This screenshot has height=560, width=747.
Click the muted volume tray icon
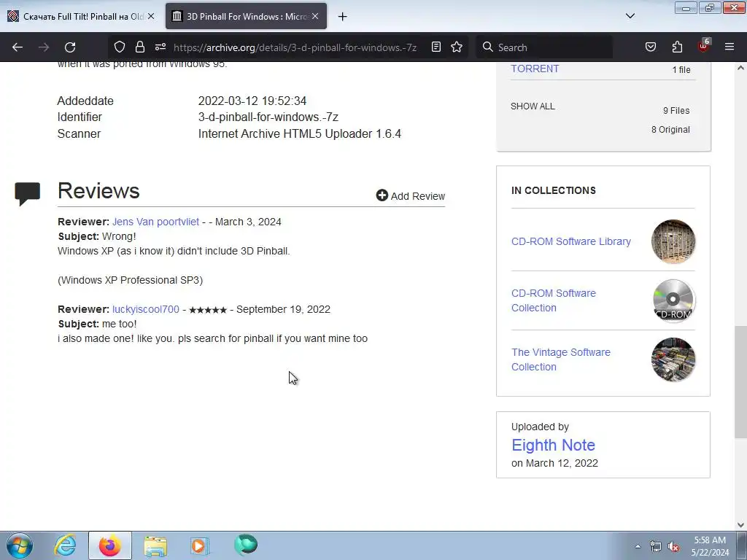tap(673, 546)
